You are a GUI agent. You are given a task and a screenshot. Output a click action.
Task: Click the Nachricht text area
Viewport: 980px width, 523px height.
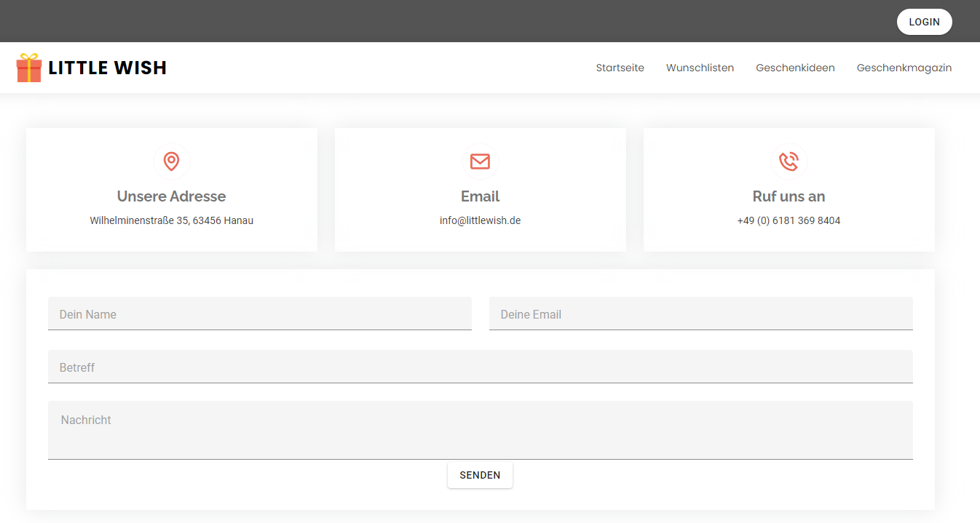pos(480,430)
